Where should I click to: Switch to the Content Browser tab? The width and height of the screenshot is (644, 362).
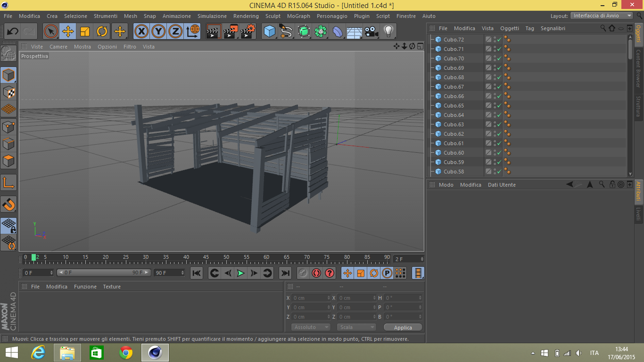638,68
